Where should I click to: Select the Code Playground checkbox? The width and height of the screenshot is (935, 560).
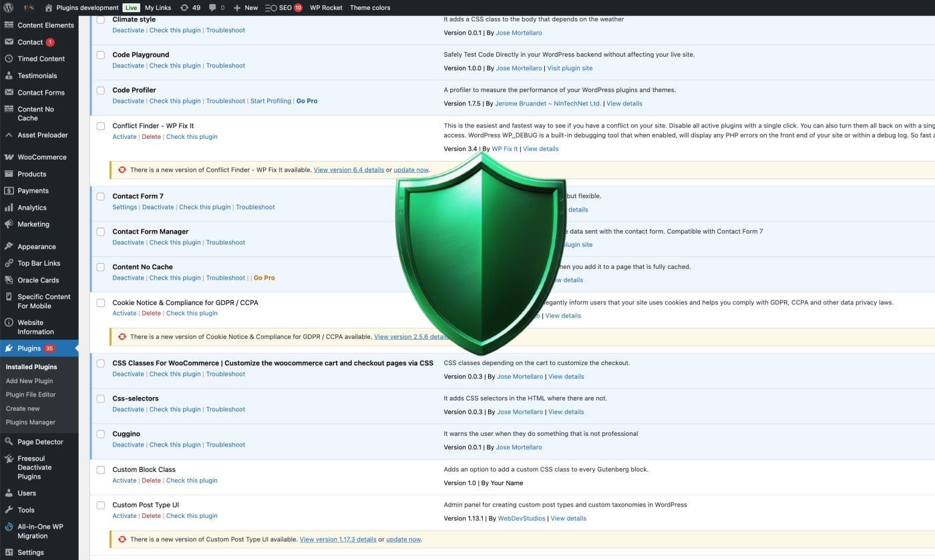point(101,55)
